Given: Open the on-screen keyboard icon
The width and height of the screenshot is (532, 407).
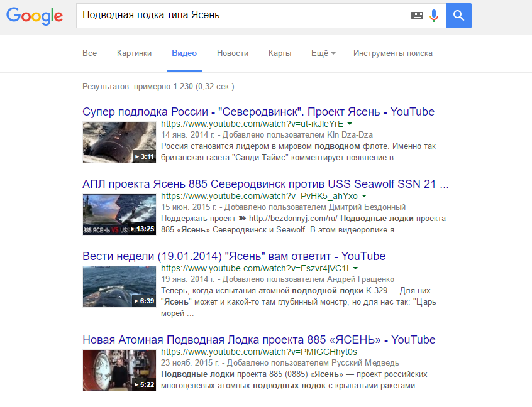Looking at the screenshot, I should click(x=417, y=15).
